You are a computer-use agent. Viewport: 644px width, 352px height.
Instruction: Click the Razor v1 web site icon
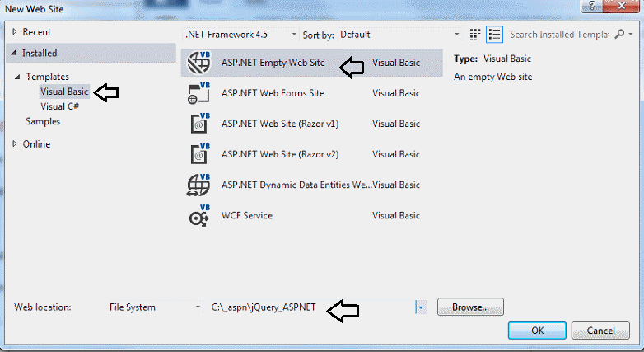(x=200, y=124)
